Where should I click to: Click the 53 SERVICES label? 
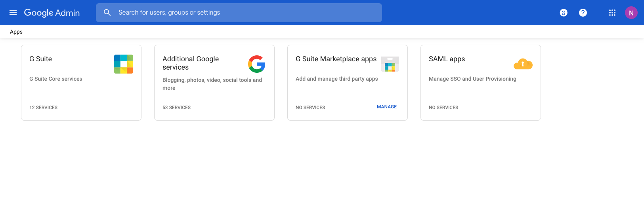[177, 108]
